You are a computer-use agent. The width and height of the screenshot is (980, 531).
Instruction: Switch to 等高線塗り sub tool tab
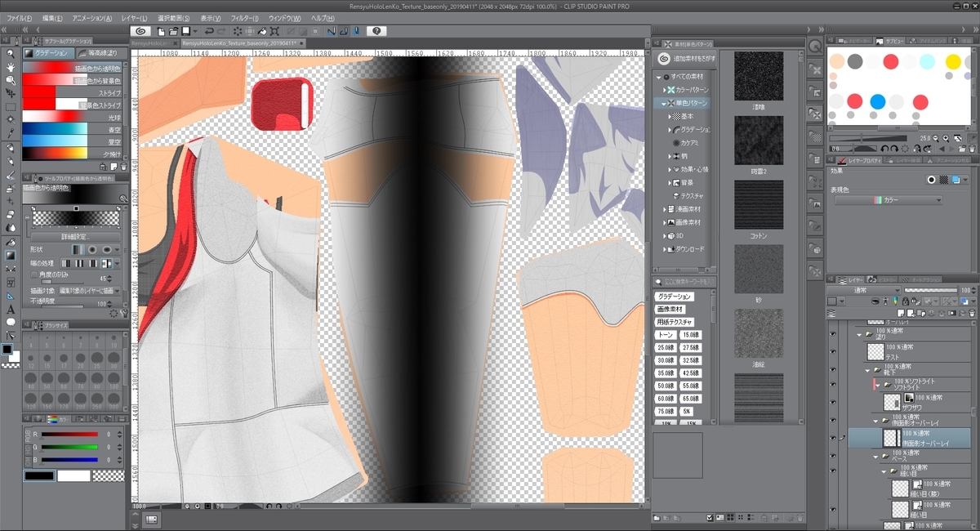click(100, 52)
